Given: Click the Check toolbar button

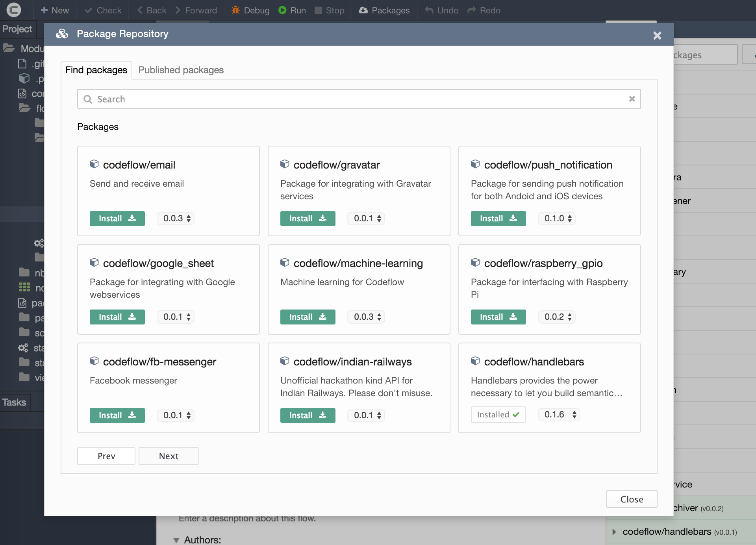Looking at the screenshot, I should [104, 10].
